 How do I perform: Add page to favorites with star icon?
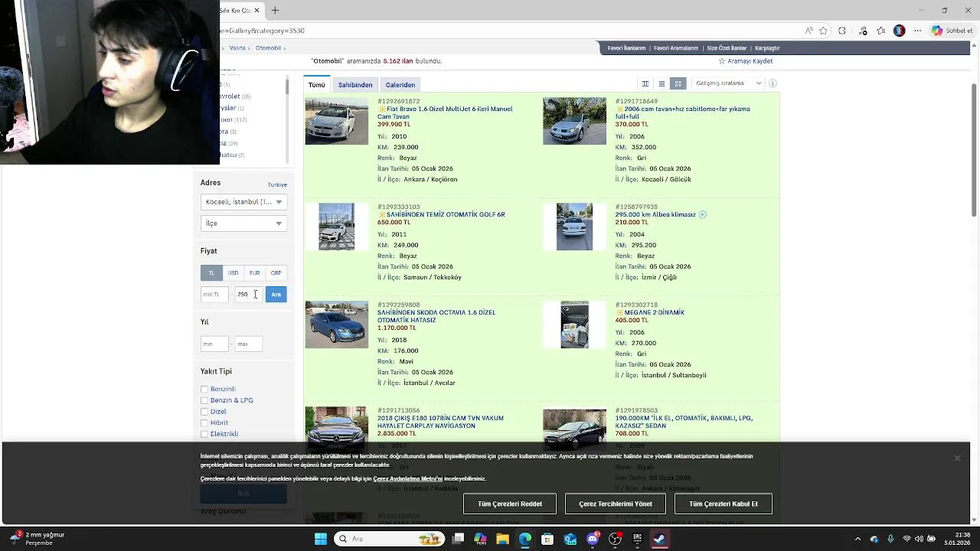823,31
